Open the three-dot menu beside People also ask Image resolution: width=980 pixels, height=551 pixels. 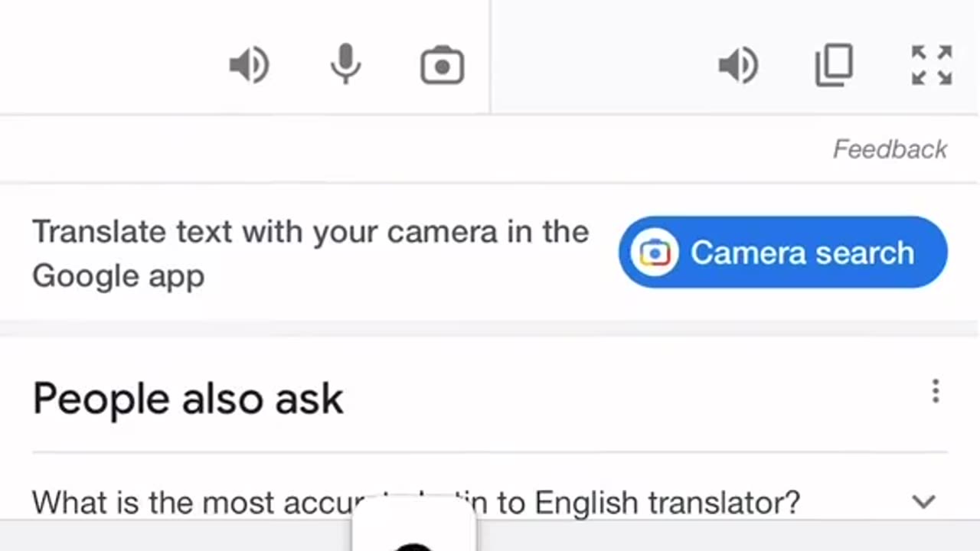pos(935,391)
